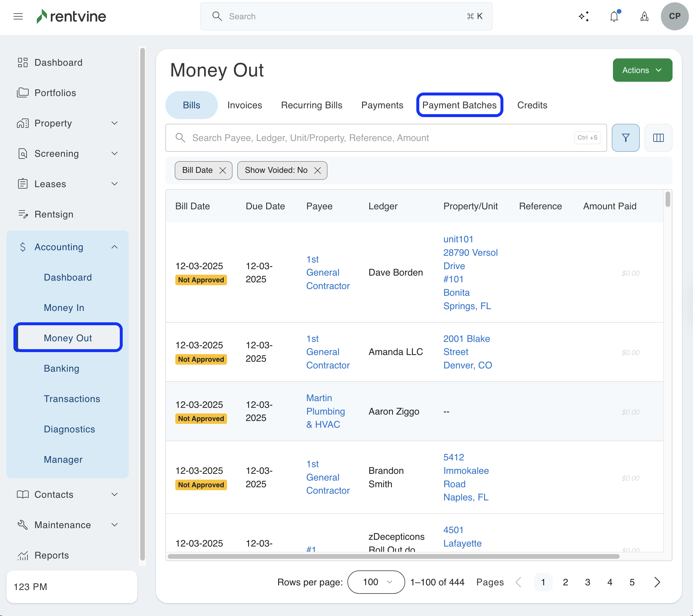The width and height of the screenshot is (693, 616).
Task: Switch to the Payment Batches tab
Action: (x=459, y=105)
